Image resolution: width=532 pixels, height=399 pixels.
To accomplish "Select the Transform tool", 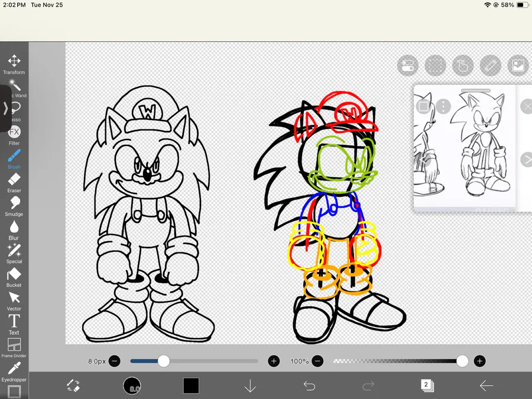I will pos(14,64).
